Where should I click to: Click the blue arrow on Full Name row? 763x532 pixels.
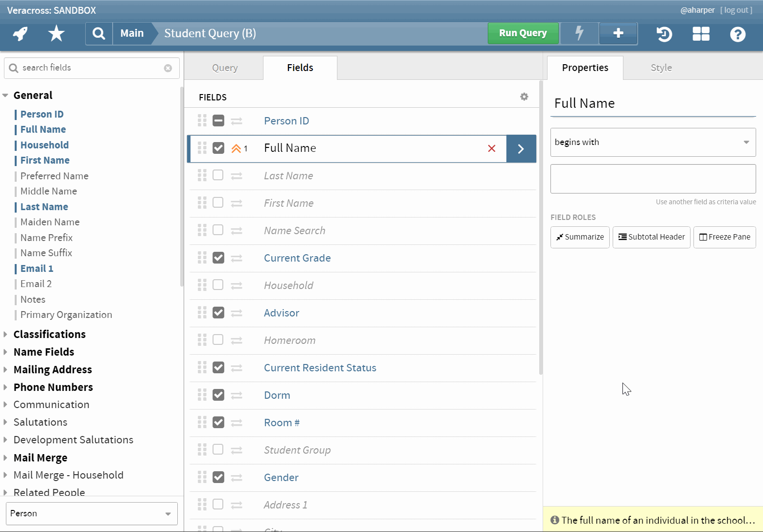[x=521, y=148]
